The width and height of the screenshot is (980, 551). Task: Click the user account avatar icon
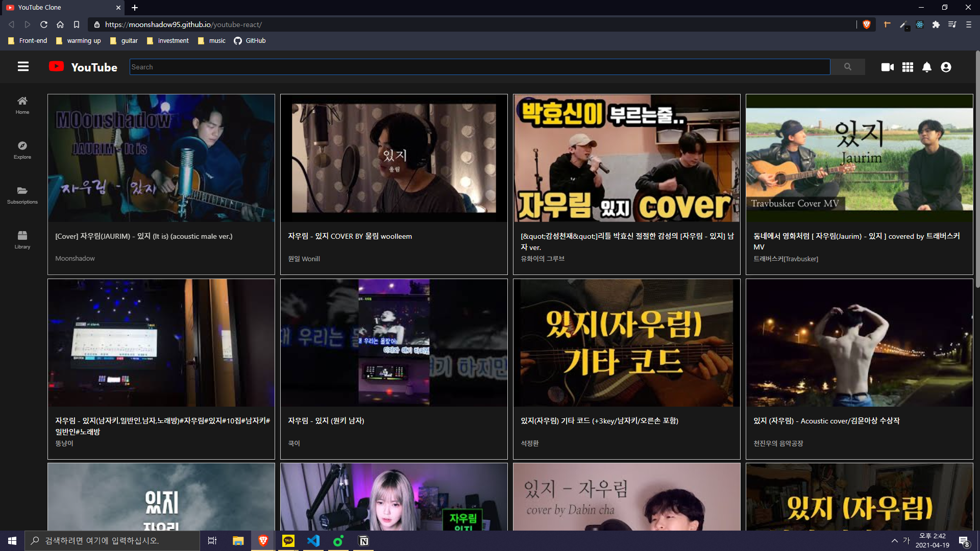point(946,67)
